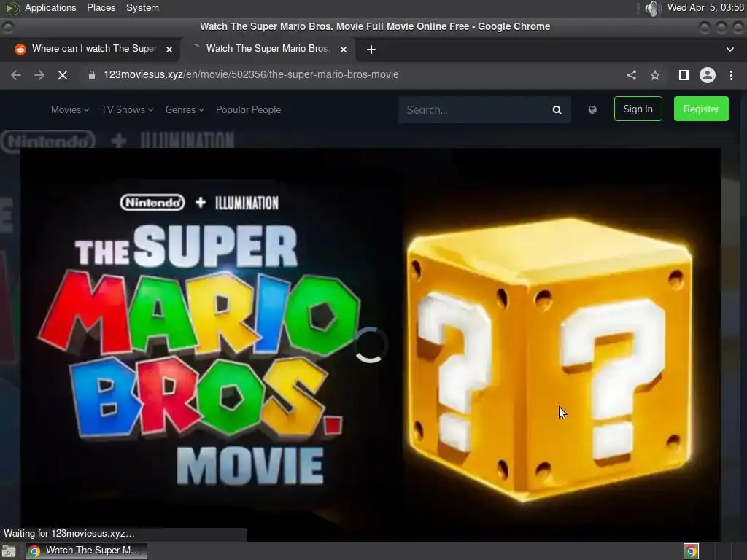Click the Chrome icon in bottom tray
747x560 pixels.
(691, 551)
